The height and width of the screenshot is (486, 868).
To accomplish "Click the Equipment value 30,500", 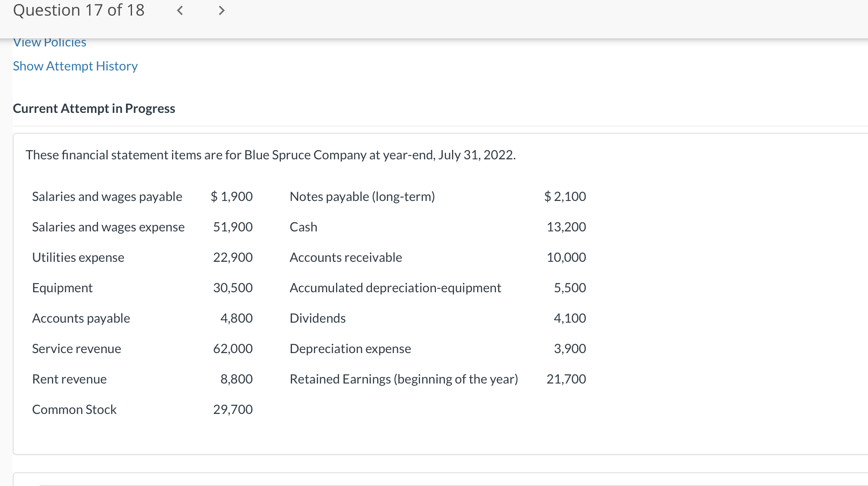I will point(233,287).
